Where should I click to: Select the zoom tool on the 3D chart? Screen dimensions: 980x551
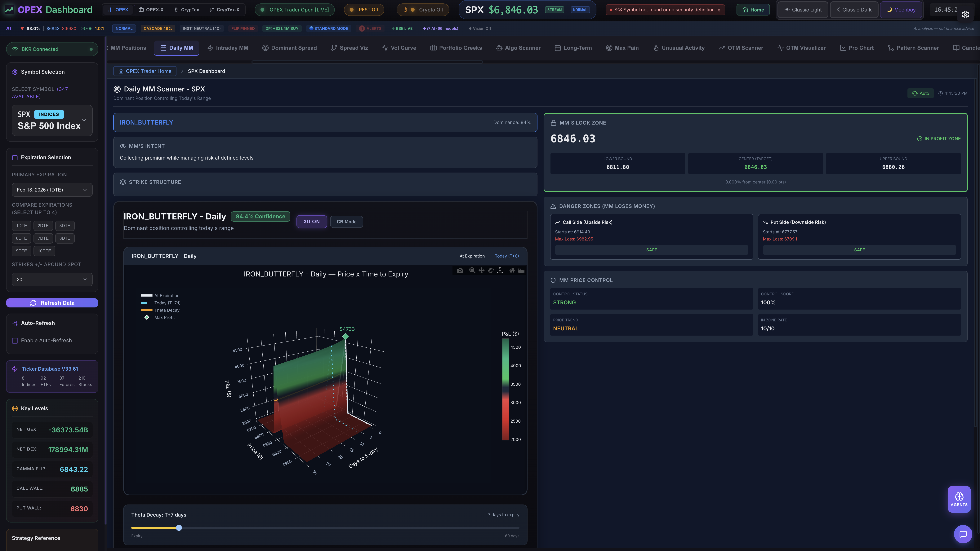point(472,270)
